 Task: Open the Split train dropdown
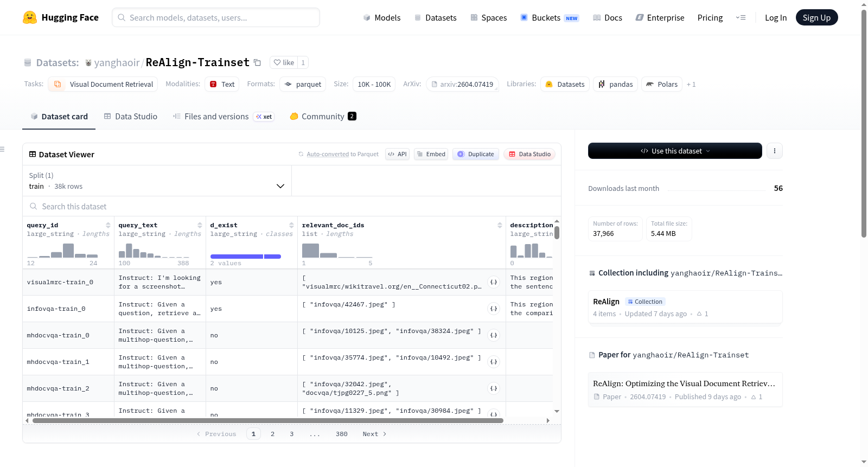[157, 181]
